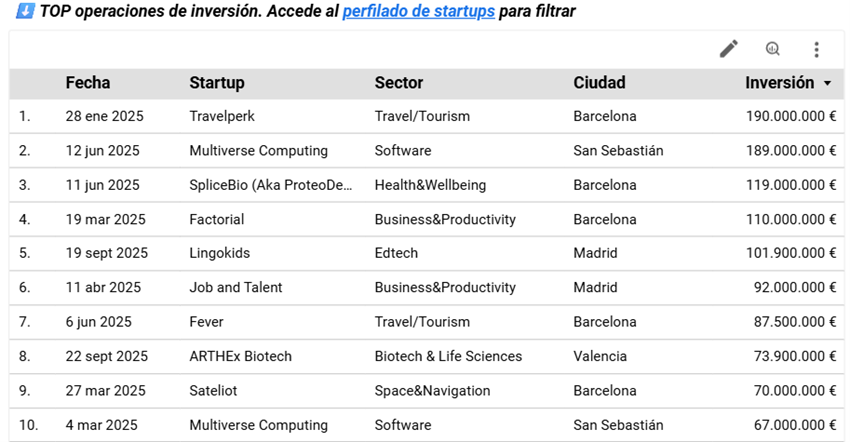Open the three-dot more options menu
This screenshot has height=442, width=850.
816,49
